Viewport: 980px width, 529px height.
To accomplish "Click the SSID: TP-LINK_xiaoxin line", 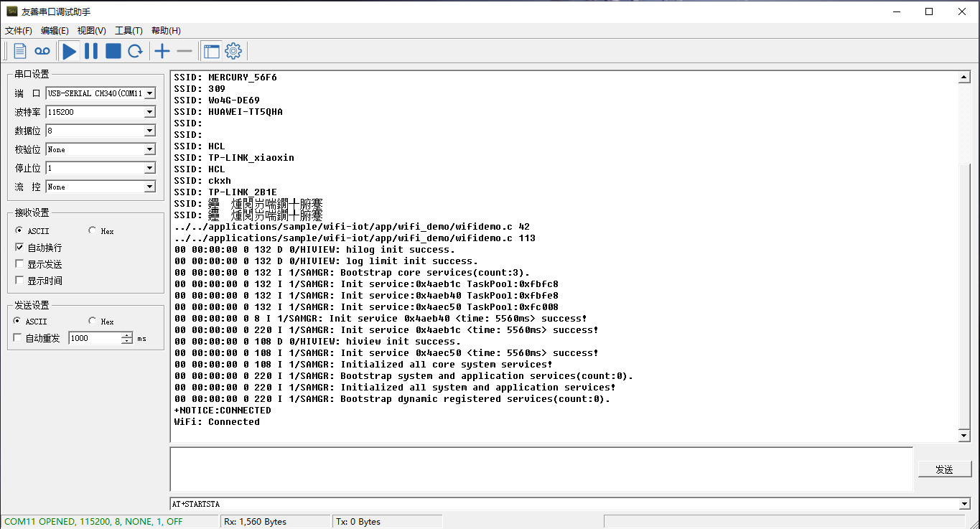I will pos(234,158).
